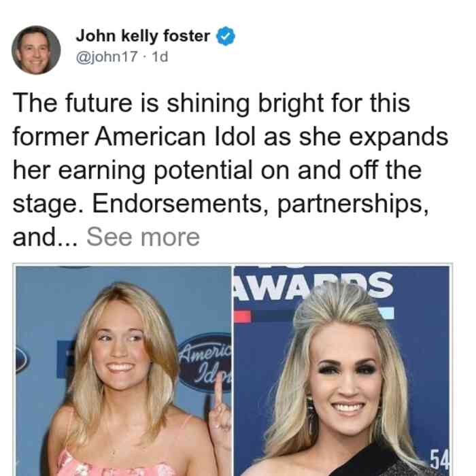Click the AWARDS banner text in photo
The height and width of the screenshot is (476, 476).
[314, 285]
